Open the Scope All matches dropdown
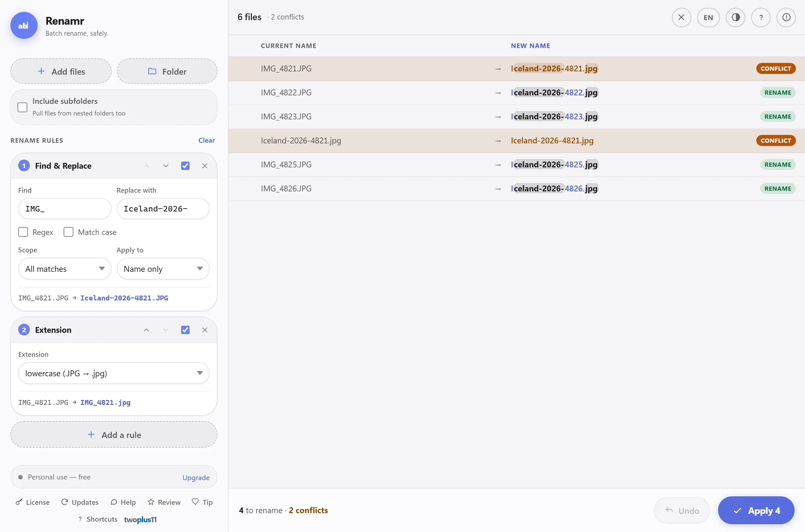This screenshot has height=532, width=805. click(65, 269)
